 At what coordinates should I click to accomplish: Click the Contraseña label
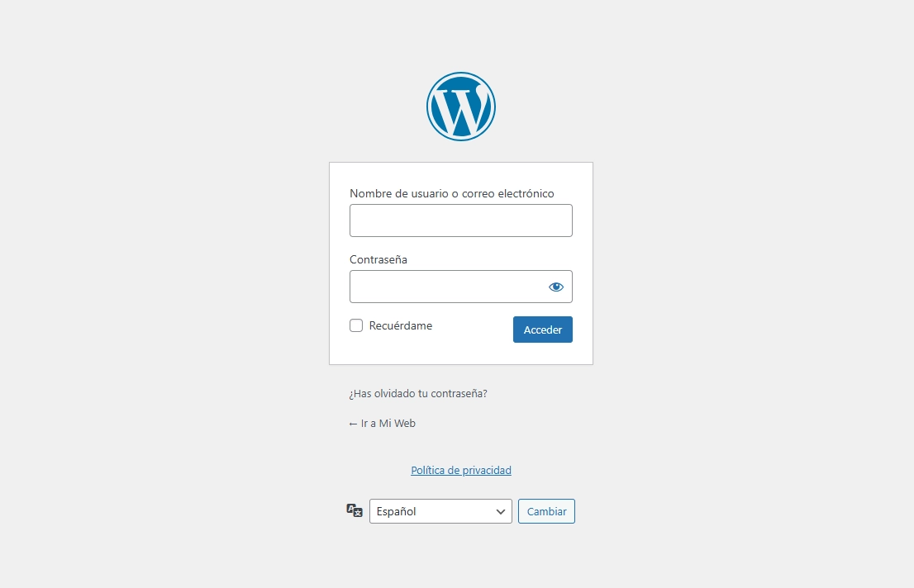tap(378, 260)
